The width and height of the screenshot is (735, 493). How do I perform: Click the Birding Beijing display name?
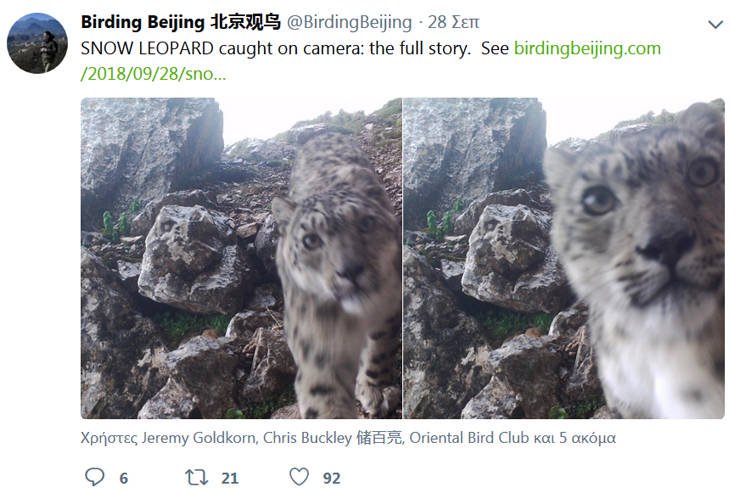[180, 22]
